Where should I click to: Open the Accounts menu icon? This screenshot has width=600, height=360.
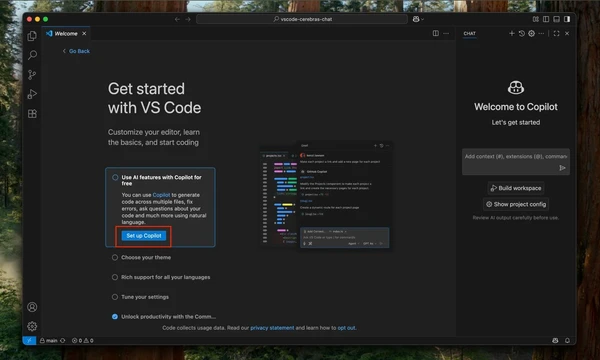click(x=32, y=307)
